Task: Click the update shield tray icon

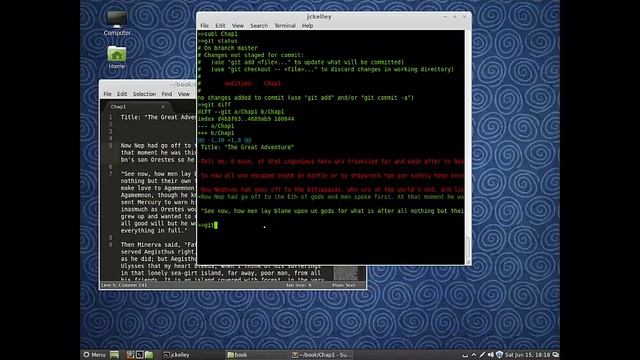Action: pyautogui.click(x=499, y=355)
